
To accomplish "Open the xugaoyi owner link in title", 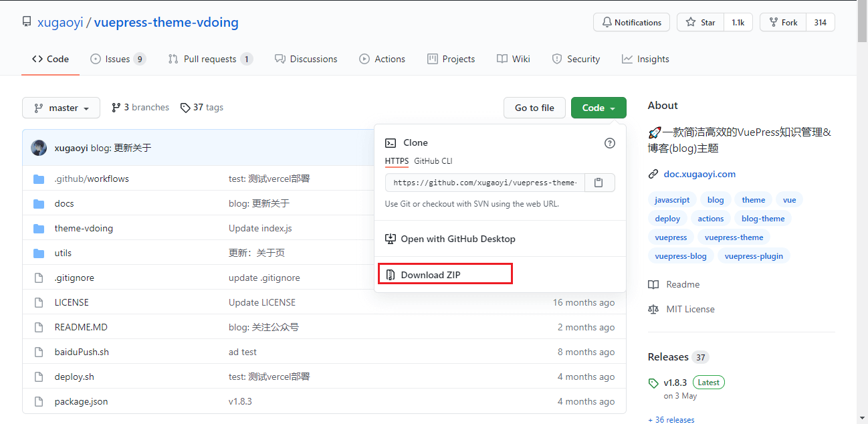I will point(60,22).
